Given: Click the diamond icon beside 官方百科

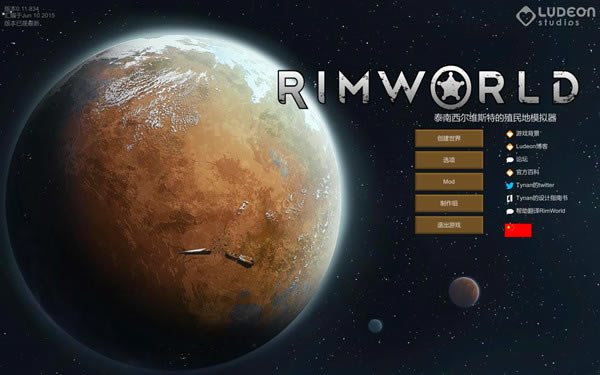Looking at the screenshot, I should (510, 173).
